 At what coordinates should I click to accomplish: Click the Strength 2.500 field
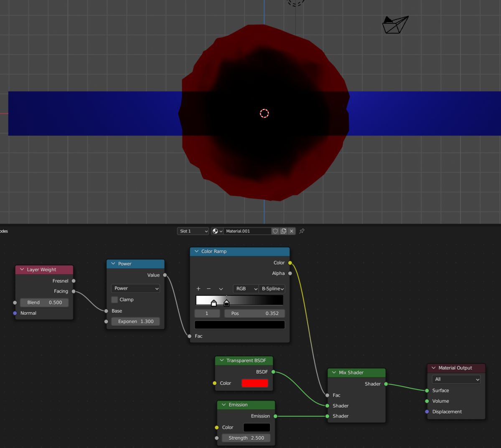tap(246, 438)
